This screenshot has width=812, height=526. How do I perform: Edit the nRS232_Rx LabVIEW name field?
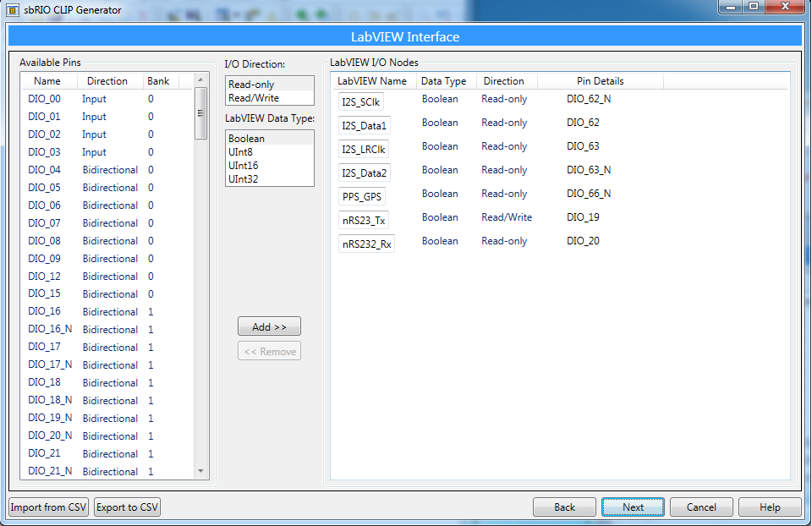[366, 244]
